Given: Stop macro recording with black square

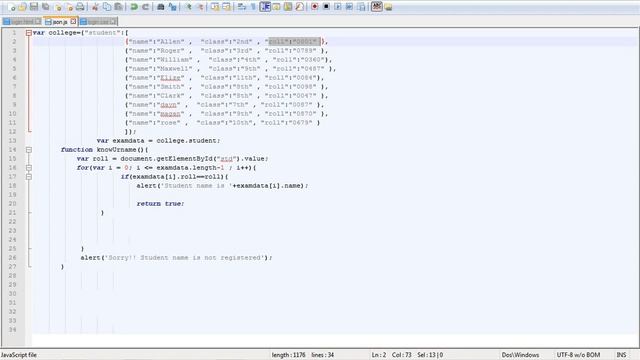Looking at the screenshot, I should coord(326,7).
